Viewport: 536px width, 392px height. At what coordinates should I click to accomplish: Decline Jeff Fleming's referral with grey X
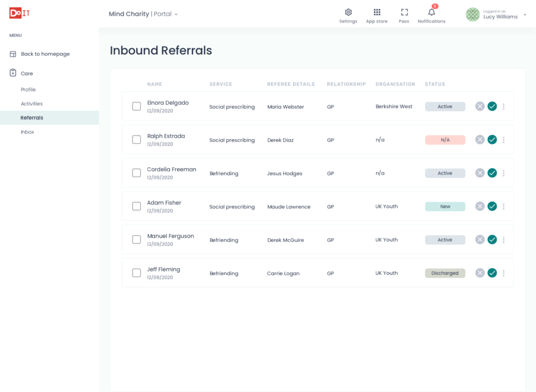(480, 273)
